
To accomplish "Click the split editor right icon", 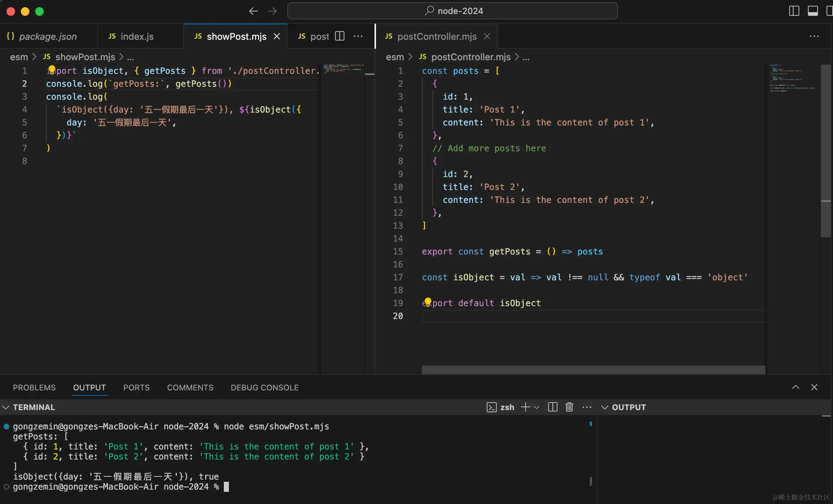I will coord(339,36).
